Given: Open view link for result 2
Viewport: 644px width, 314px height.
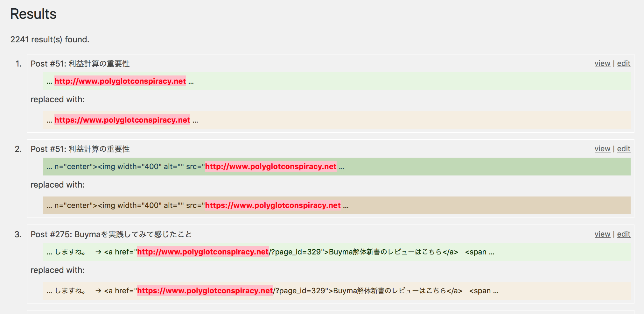Looking at the screenshot, I should point(602,149).
